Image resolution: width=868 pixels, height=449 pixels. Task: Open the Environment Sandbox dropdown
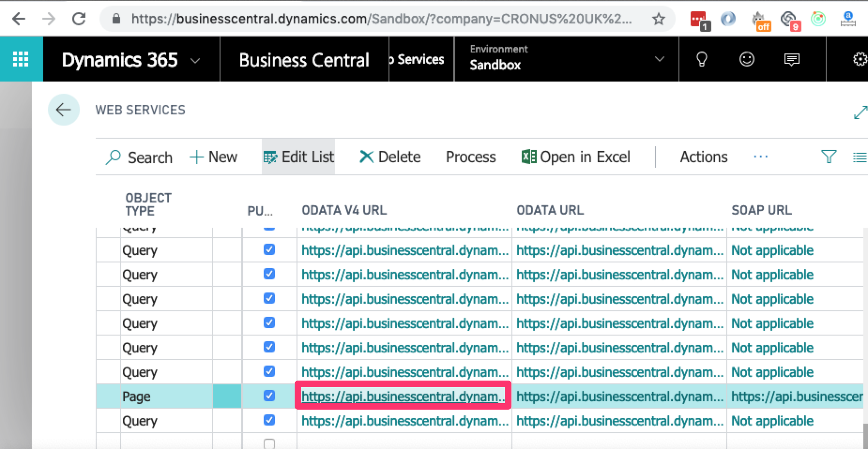(567, 59)
